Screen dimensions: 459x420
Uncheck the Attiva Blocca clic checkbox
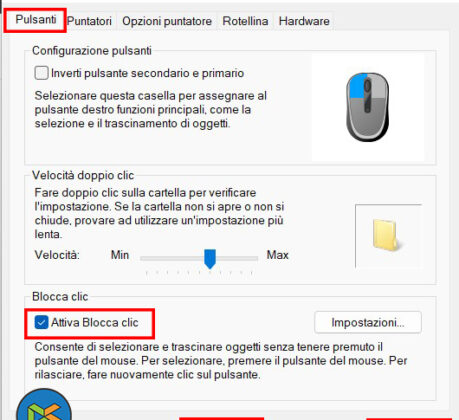41,322
